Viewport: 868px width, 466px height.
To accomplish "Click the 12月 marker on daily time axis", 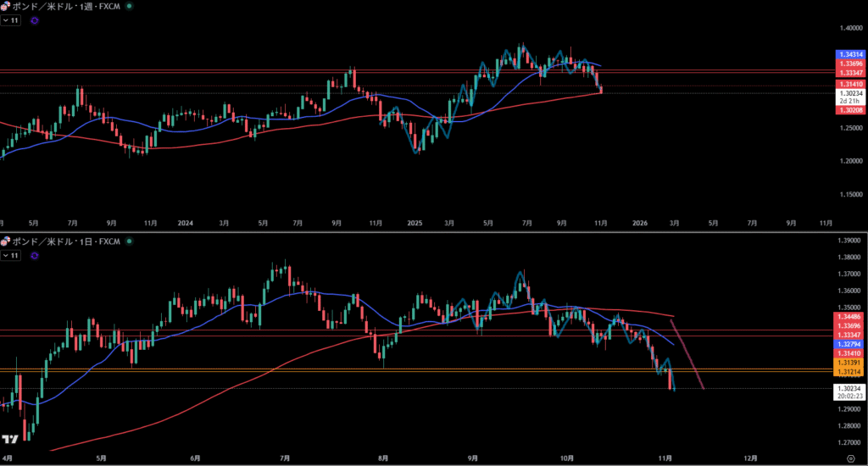I will coord(749,458).
